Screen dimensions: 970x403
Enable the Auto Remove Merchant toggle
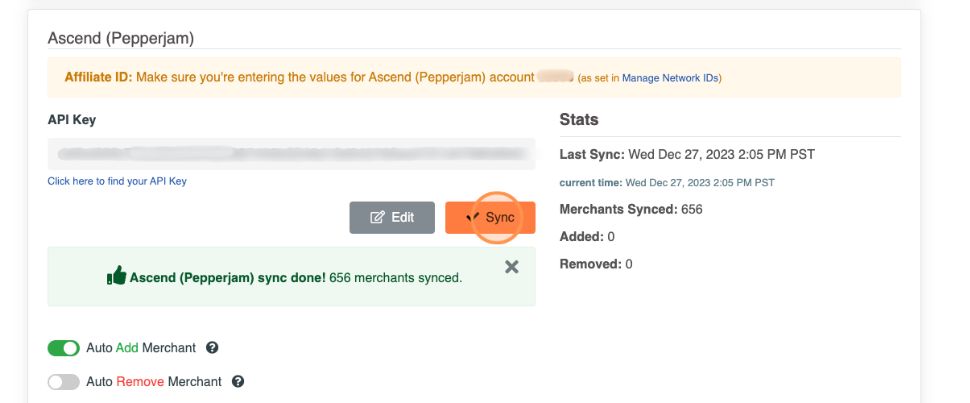point(63,381)
